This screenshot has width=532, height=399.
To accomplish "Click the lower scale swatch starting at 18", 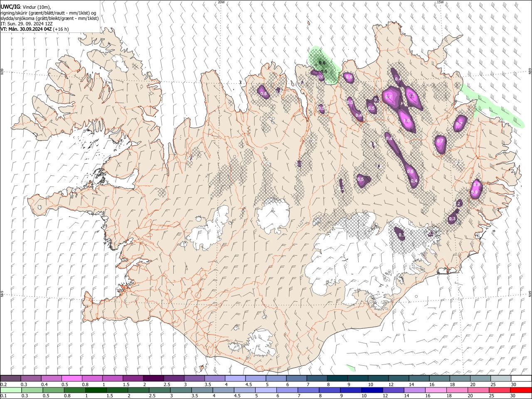I will point(457,390).
